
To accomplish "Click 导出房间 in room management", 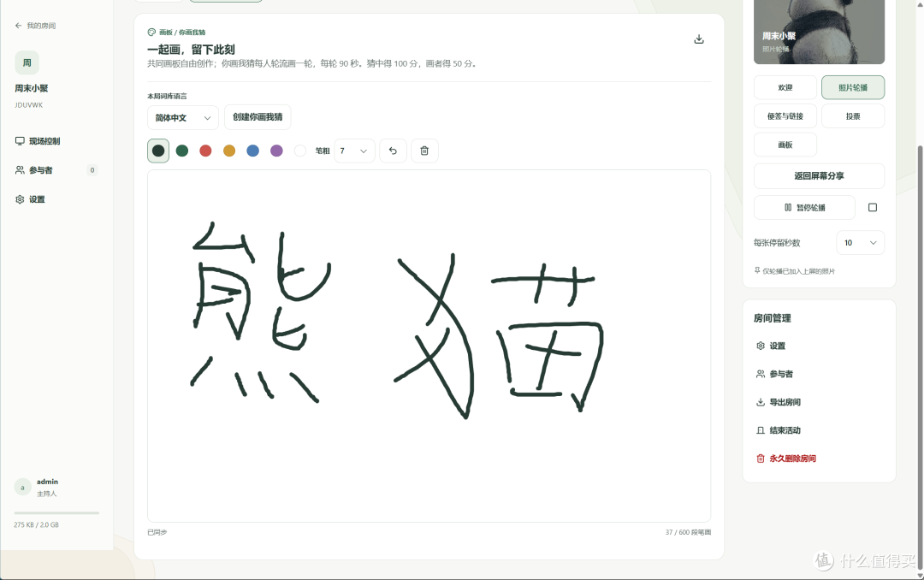I will click(x=785, y=402).
